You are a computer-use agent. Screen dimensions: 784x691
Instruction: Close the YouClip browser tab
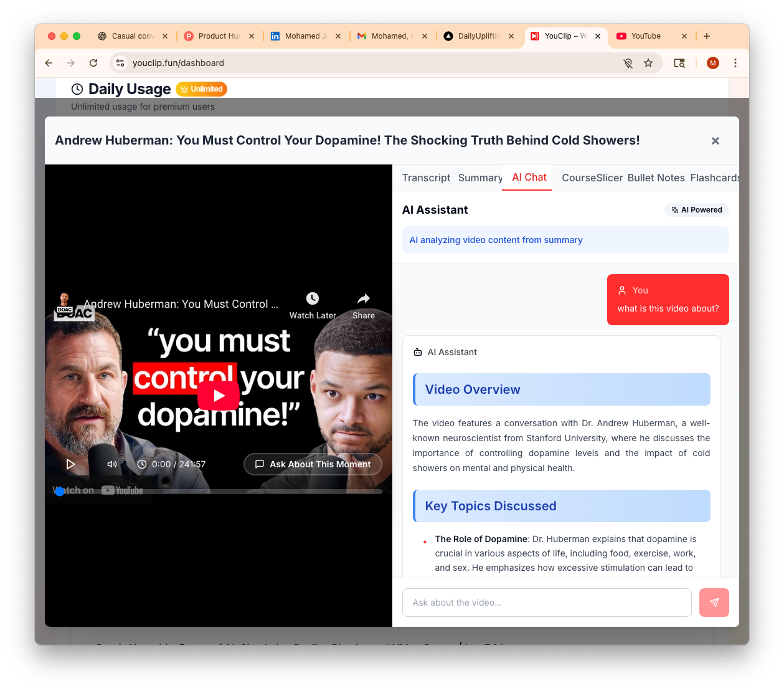(x=598, y=36)
